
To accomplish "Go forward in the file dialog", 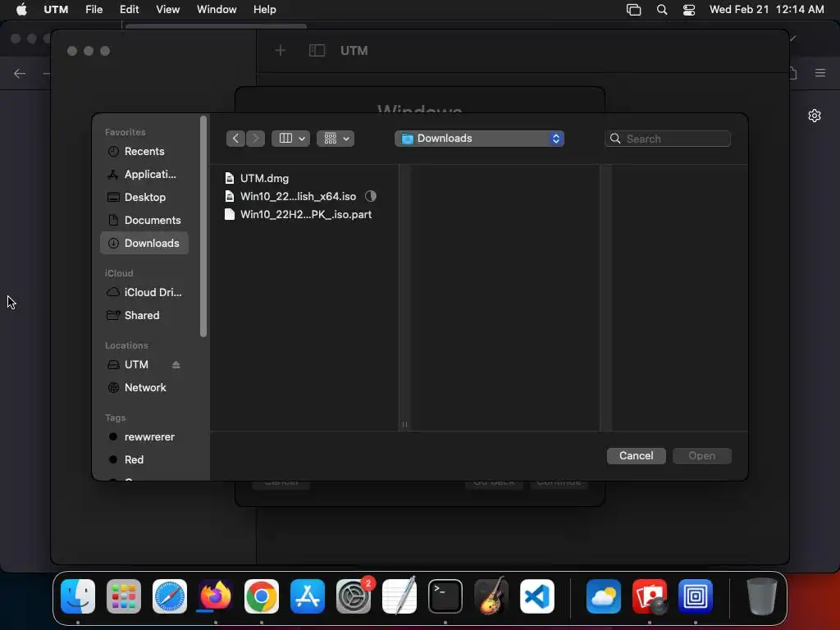I will (256, 139).
